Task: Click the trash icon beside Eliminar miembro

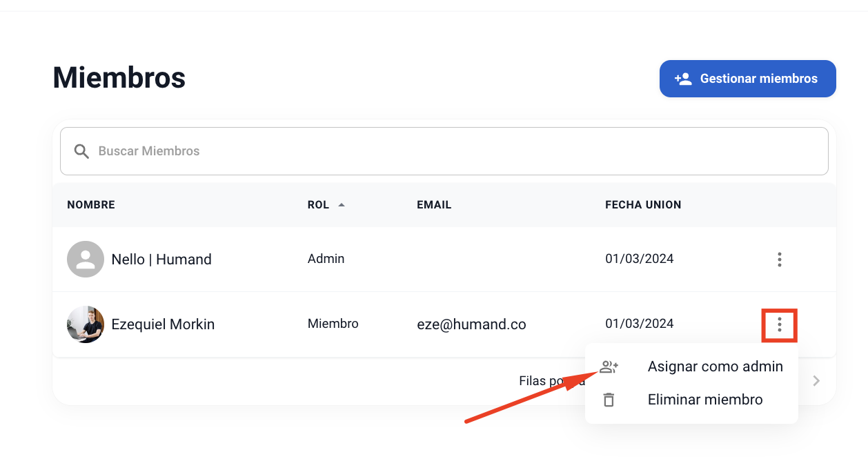Action: (x=609, y=400)
